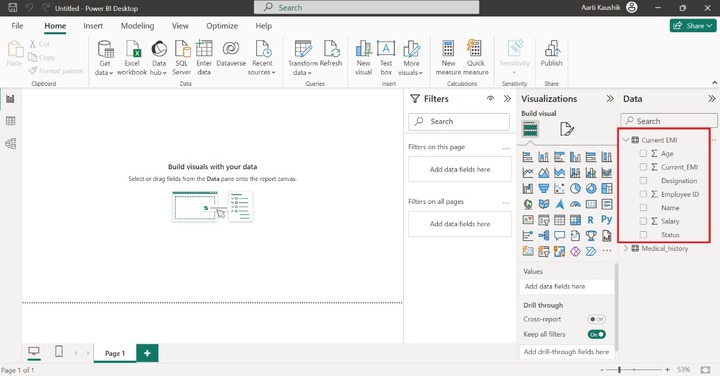Select the Gauge visual

tap(575, 204)
